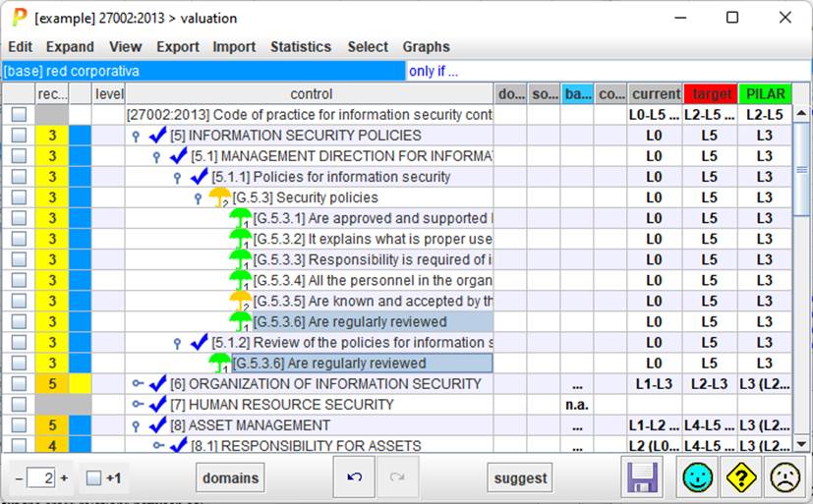
Task: Collapse the [8] ASSET MANAGEMENT node
Action: [136, 425]
